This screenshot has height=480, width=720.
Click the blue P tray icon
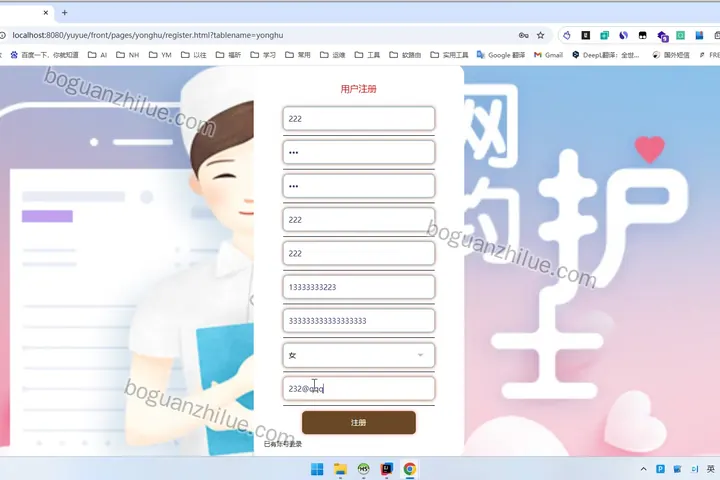click(660, 469)
